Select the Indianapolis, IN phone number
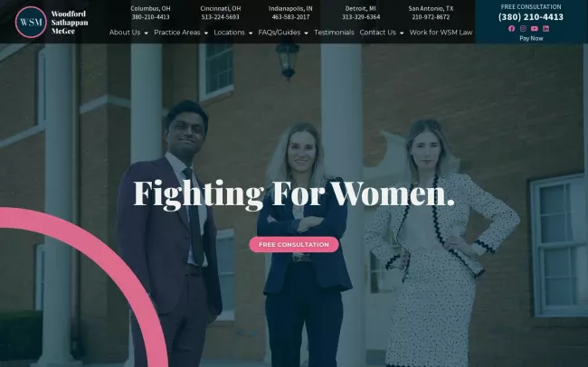The width and height of the screenshot is (588, 367). [x=290, y=17]
